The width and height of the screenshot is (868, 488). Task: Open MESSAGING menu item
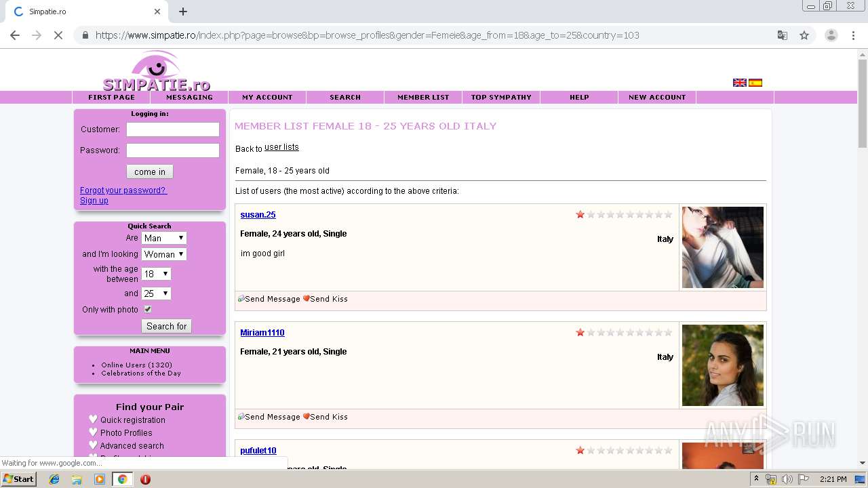[x=189, y=97]
